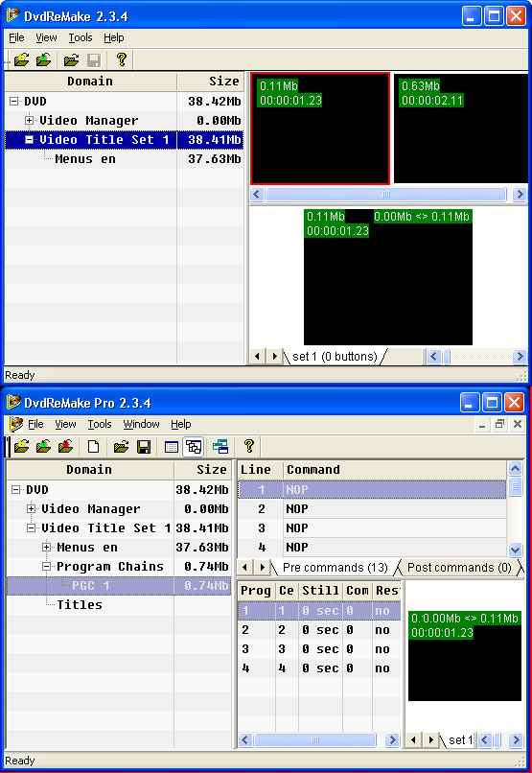Viewport: 532px width, 773px height.
Task: Click the program list horizontal scrollbar thumb in Pro
Action: point(315,740)
